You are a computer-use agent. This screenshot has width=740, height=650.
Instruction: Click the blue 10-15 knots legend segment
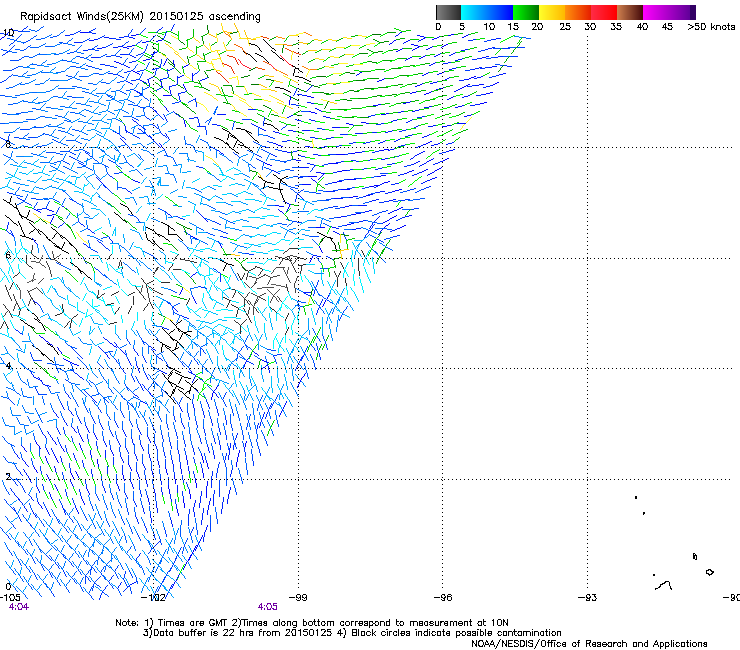[x=500, y=12]
